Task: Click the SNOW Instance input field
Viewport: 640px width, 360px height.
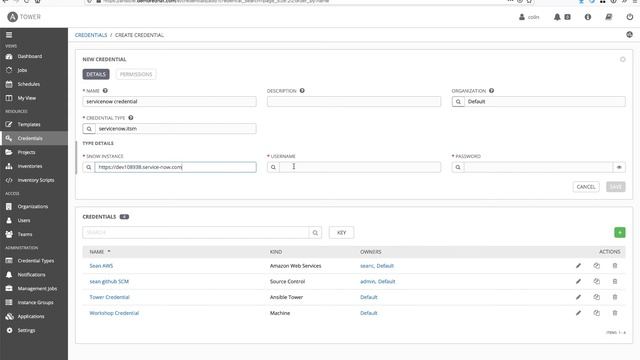Action: point(176,167)
